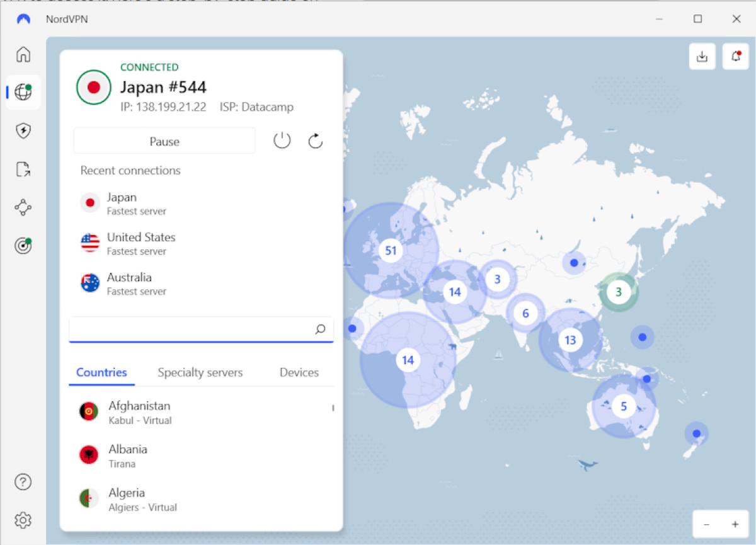Click the Central Asia cluster marked 3

497,278
